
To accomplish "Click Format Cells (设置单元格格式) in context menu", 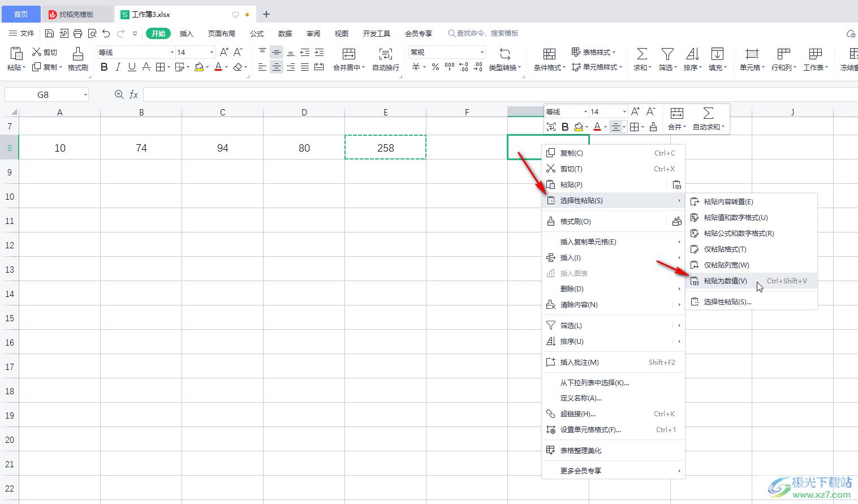I will pos(614,429).
